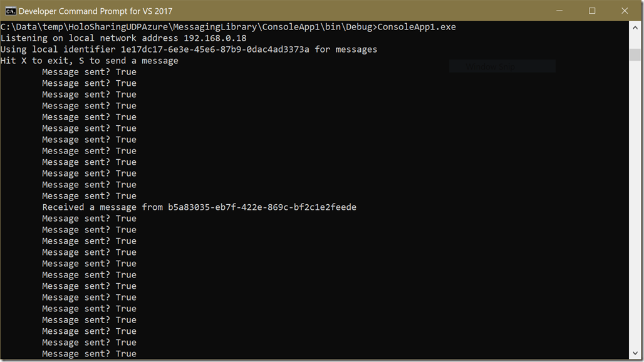Screen dimensions: 644x362
Task: Click the Developer Command Prompt title text
Action: 95,11
